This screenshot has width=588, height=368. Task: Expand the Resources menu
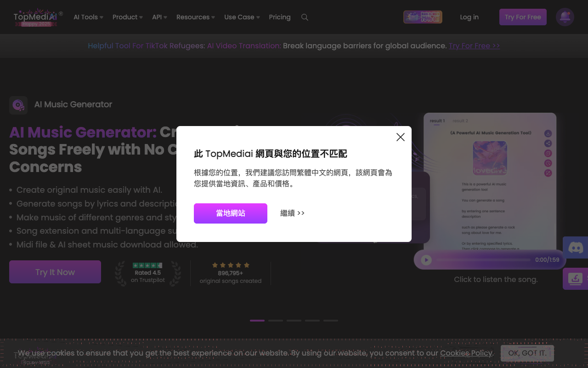click(196, 17)
